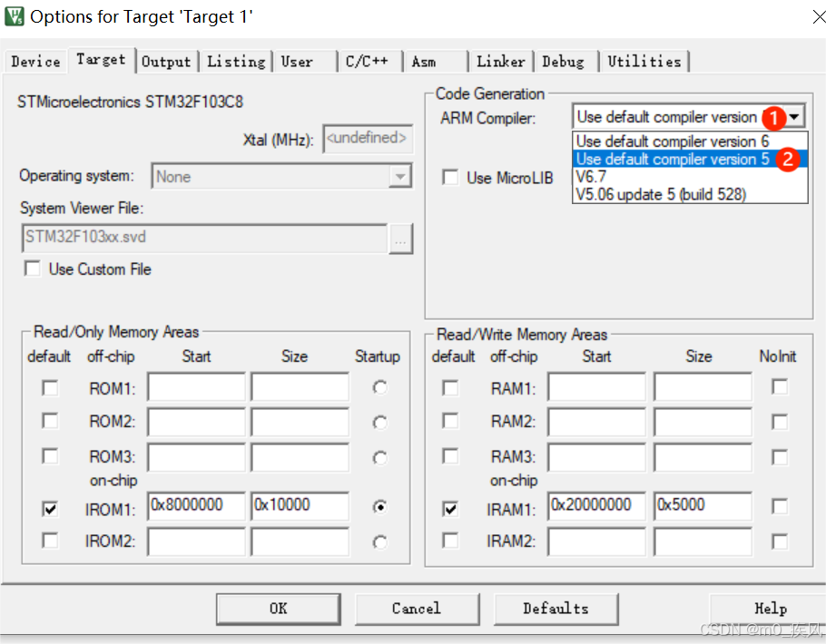Select the IROM1 Startup radio button
826x644 pixels.
[379, 506]
